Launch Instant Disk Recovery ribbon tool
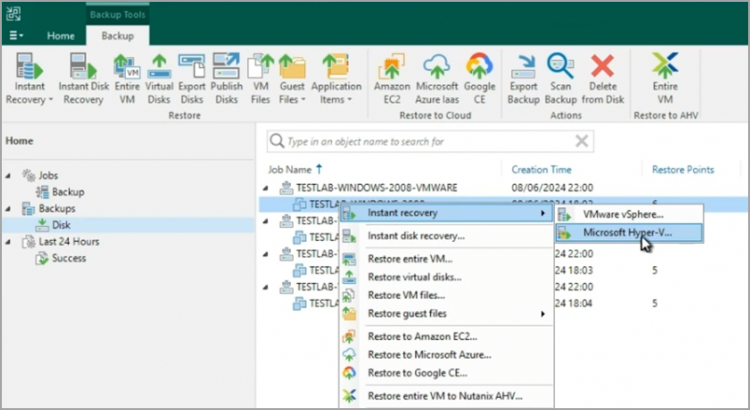The width and height of the screenshot is (750, 410). pos(83,79)
